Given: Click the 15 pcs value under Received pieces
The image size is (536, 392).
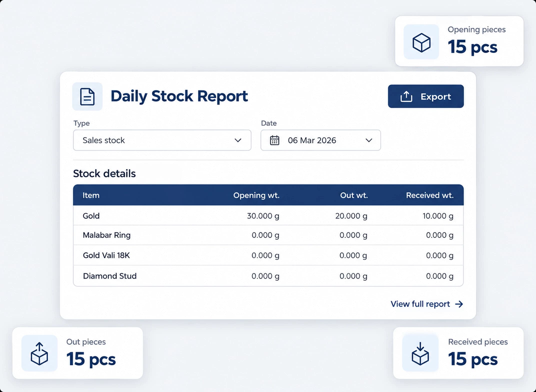Looking at the screenshot, I should pos(473,359).
